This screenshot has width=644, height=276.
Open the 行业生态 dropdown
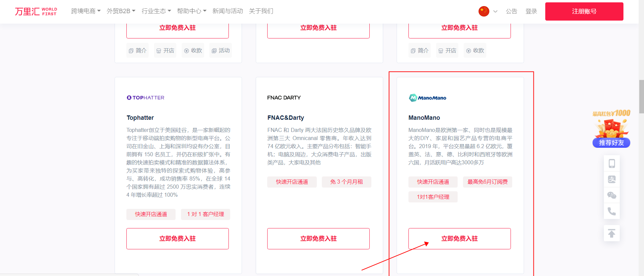click(156, 11)
